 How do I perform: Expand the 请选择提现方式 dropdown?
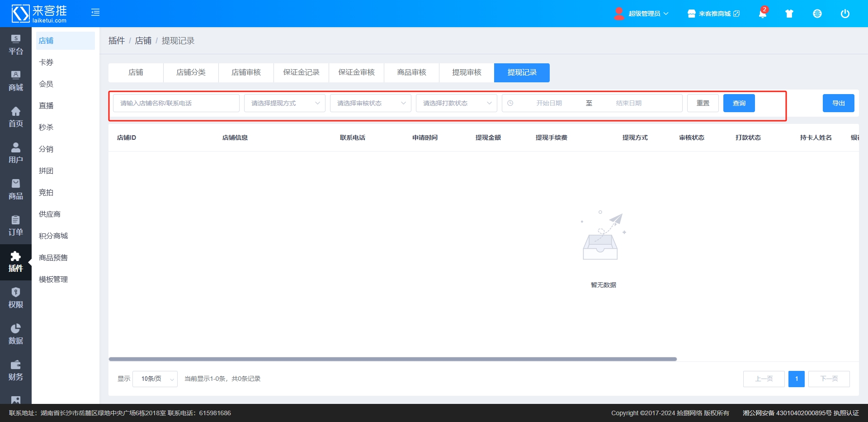click(x=284, y=103)
